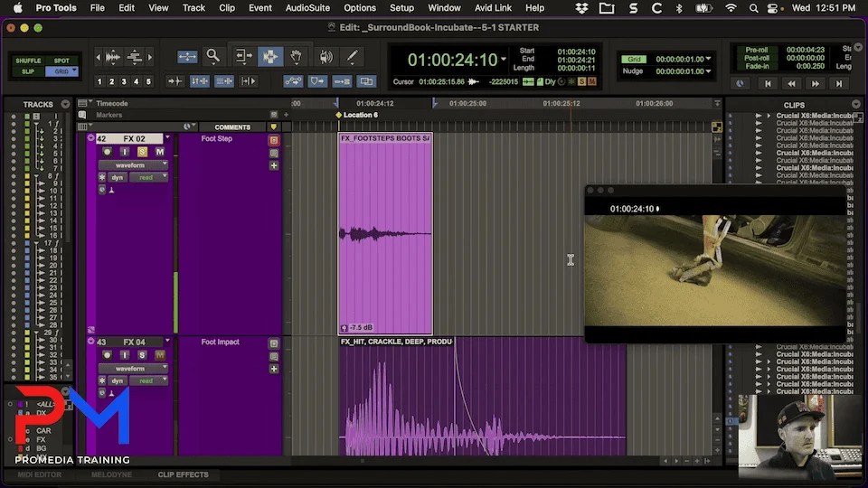Viewport: 868px width, 488px height.
Task: Select the Selector tool
Action: coord(270,56)
